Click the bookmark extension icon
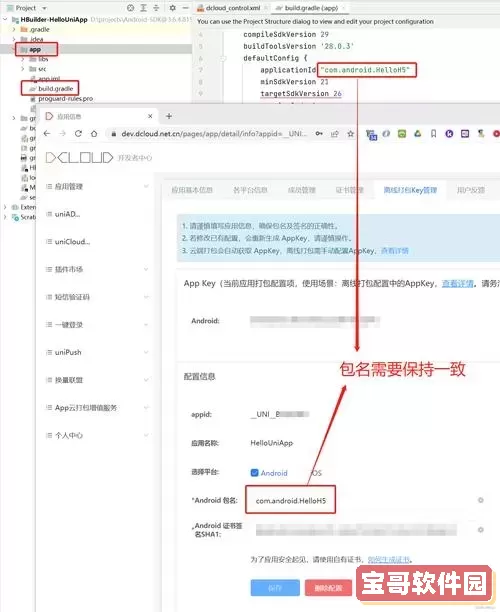This screenshot has width=500, height=612. (x=434, y=134)
